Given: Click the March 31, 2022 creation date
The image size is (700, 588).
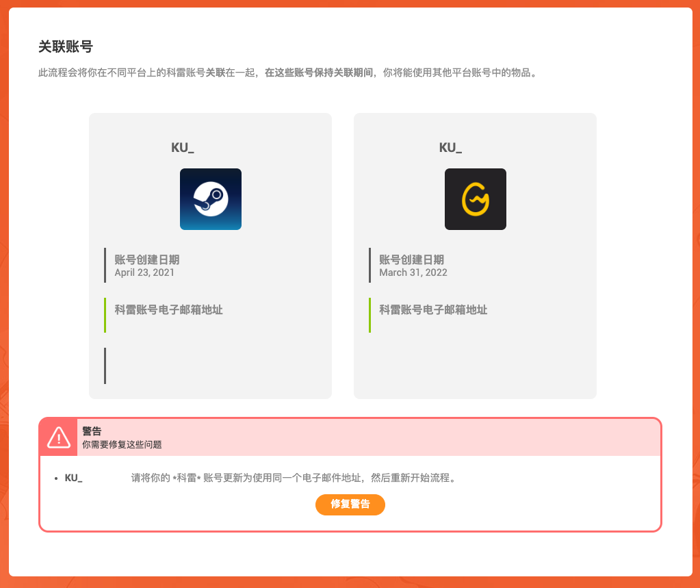Looking at the screenshot, I should pyautogui.click(x=413, y=272).
